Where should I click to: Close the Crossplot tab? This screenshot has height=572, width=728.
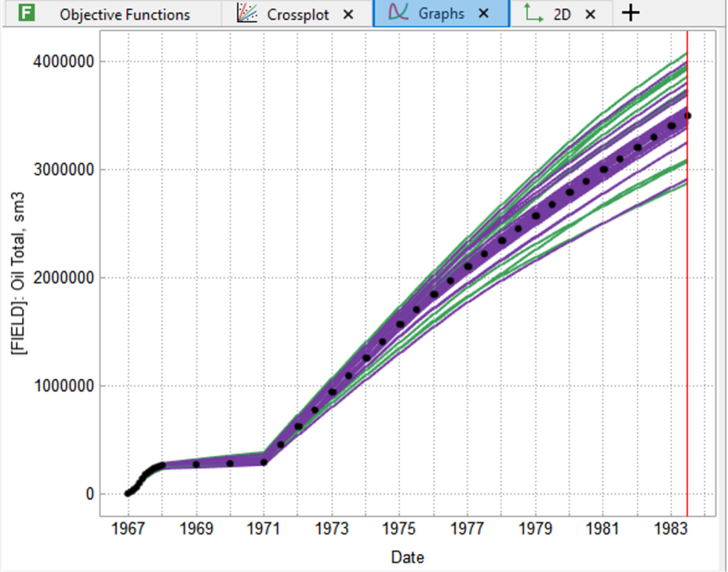(348, 14)
